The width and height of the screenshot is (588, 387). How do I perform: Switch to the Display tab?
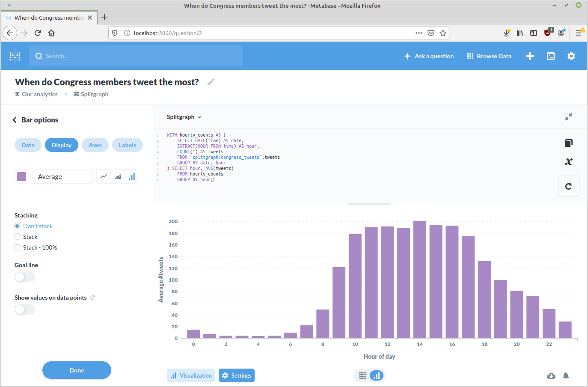(62, 145)
